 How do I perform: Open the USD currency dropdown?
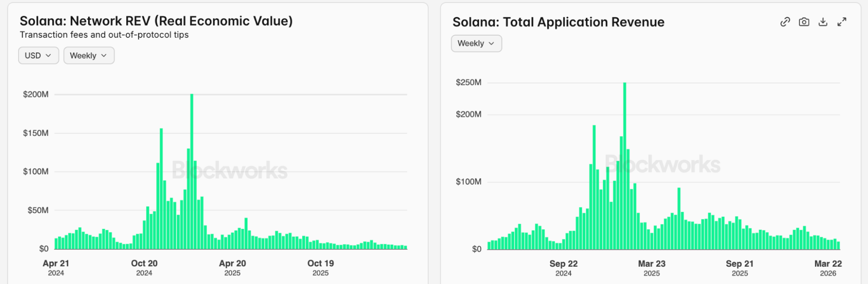click(38, 55)
